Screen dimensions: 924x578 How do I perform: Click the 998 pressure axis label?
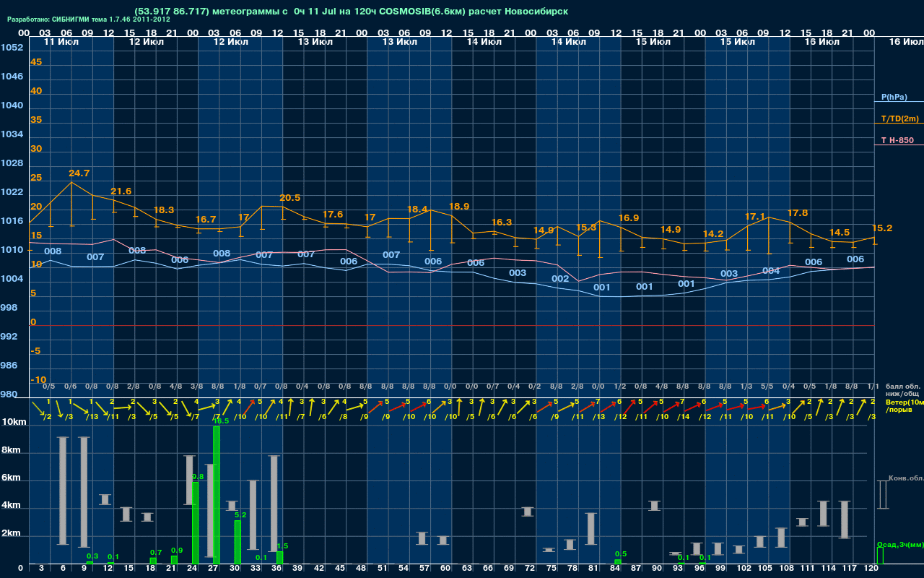coord(8,308)
